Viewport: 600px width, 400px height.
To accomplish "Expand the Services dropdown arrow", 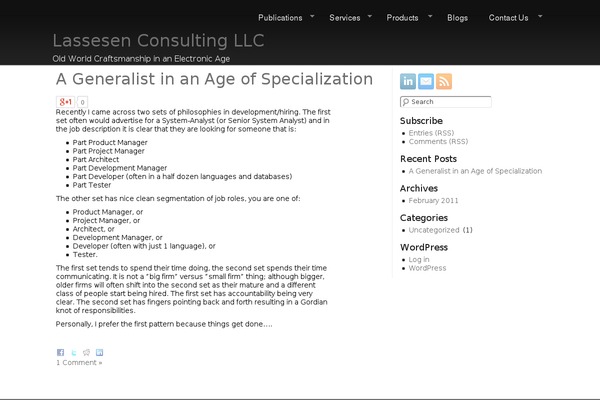I will [x=370, y=16].
